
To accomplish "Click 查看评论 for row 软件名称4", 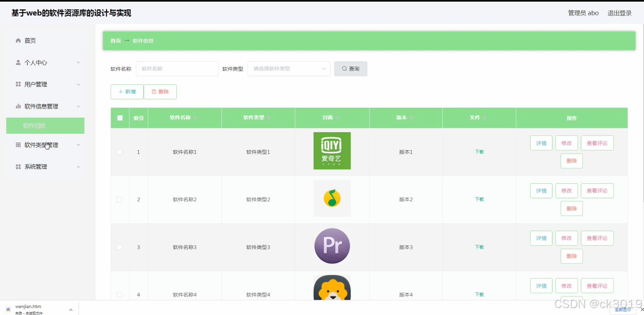I will click(x=597, y=286).
